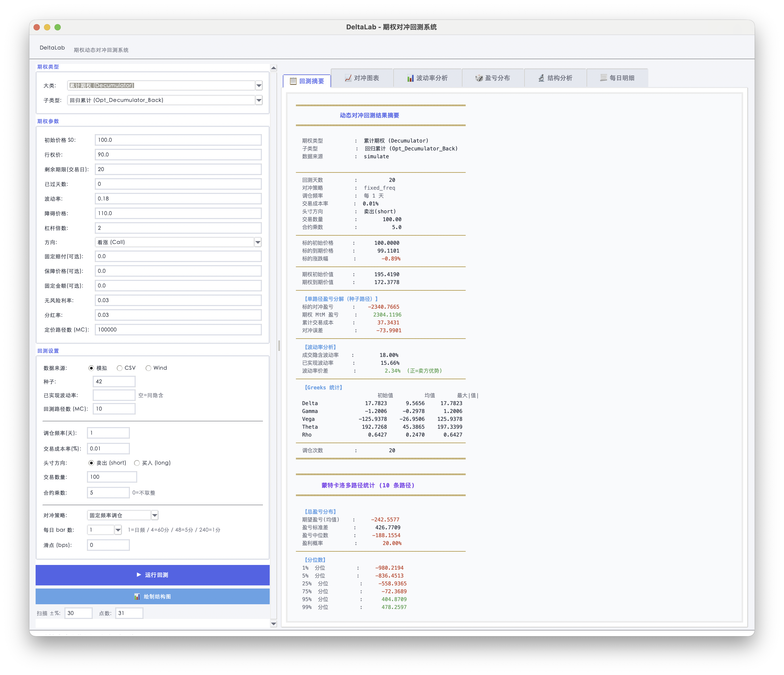
Task: Click the Delta 初始值 17.7823
Action: (376, 404)
